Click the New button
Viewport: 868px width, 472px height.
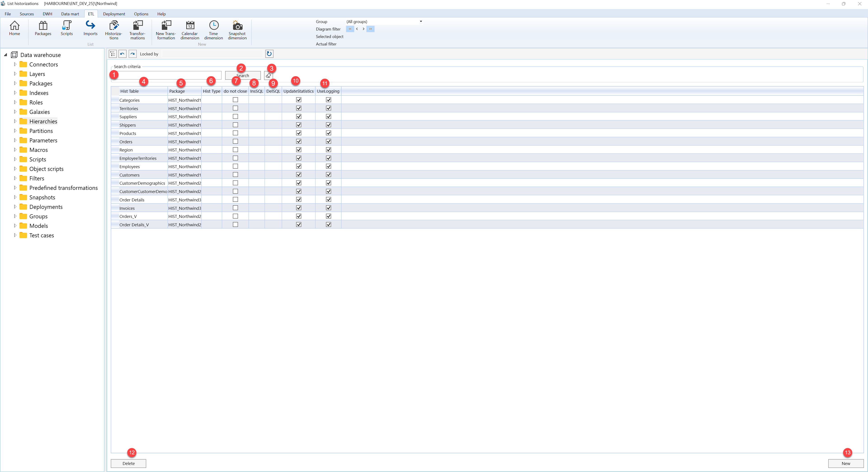[x=846, y=463]
